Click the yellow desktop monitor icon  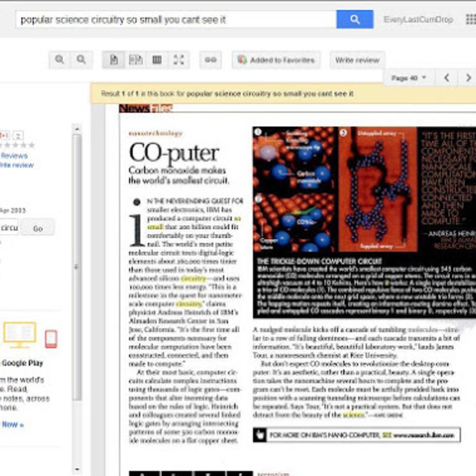coord(20,335)
